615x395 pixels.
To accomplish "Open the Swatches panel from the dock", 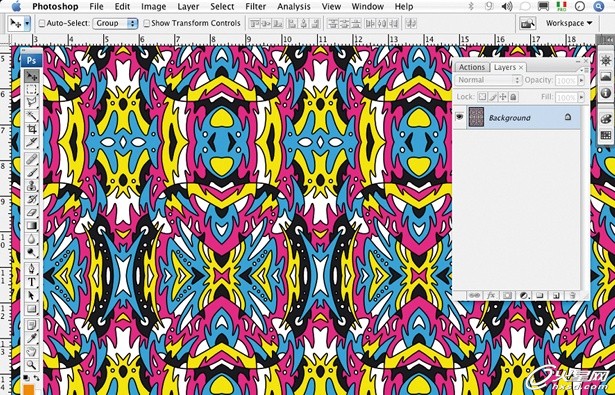I will (x=606, y=135).
